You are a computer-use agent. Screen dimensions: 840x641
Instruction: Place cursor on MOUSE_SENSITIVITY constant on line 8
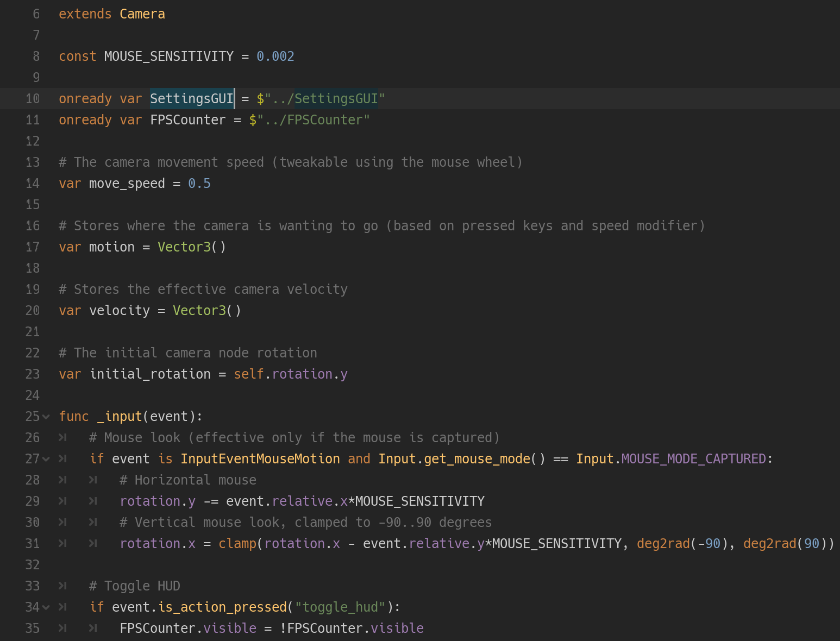pyautogui.click(x=169, y=56)
